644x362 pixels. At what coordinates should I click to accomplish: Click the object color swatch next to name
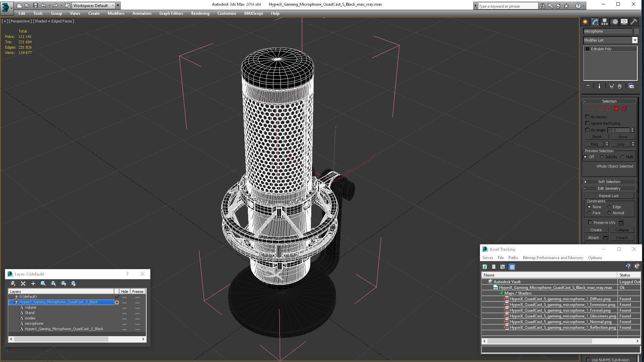pos(636,31)
